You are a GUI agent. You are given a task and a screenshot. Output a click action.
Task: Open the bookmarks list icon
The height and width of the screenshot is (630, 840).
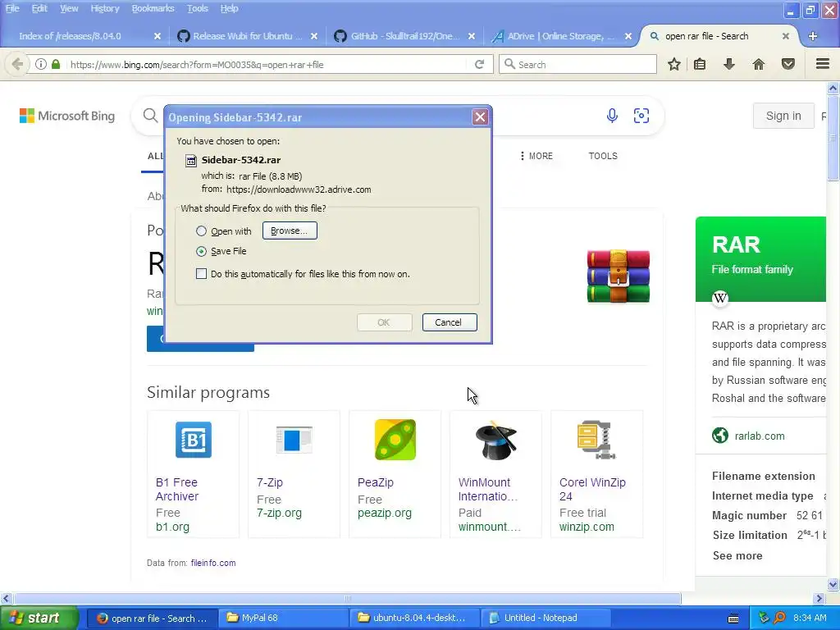tap(700, 64)
